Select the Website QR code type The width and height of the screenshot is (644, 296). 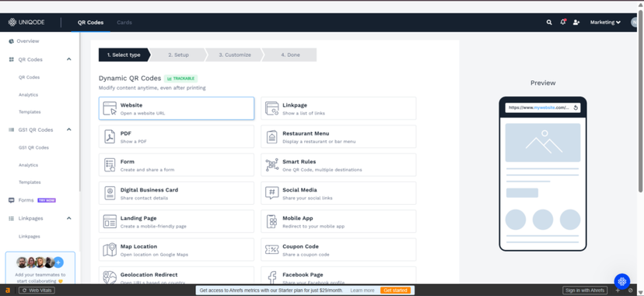click(x=177, y=108)
